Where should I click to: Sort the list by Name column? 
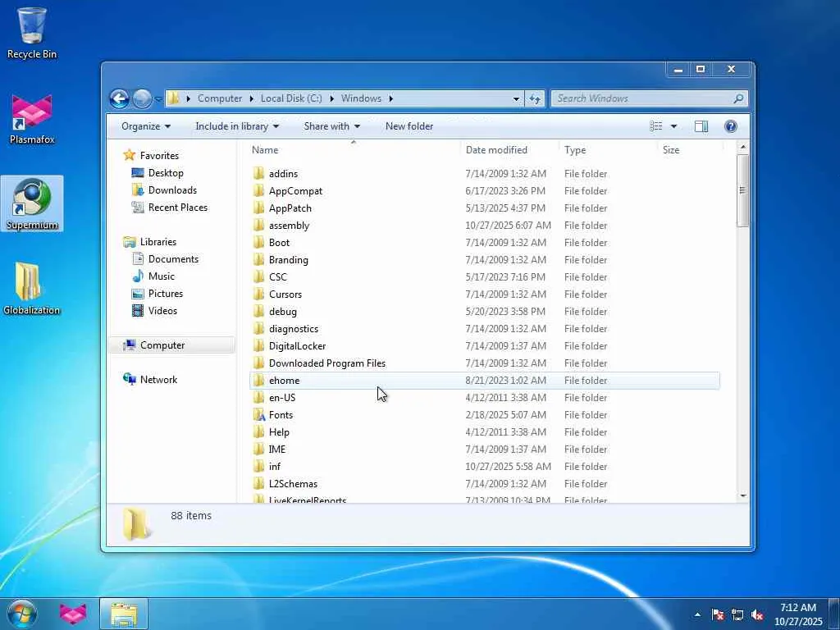pyautogui.click(x=354, y=150)
